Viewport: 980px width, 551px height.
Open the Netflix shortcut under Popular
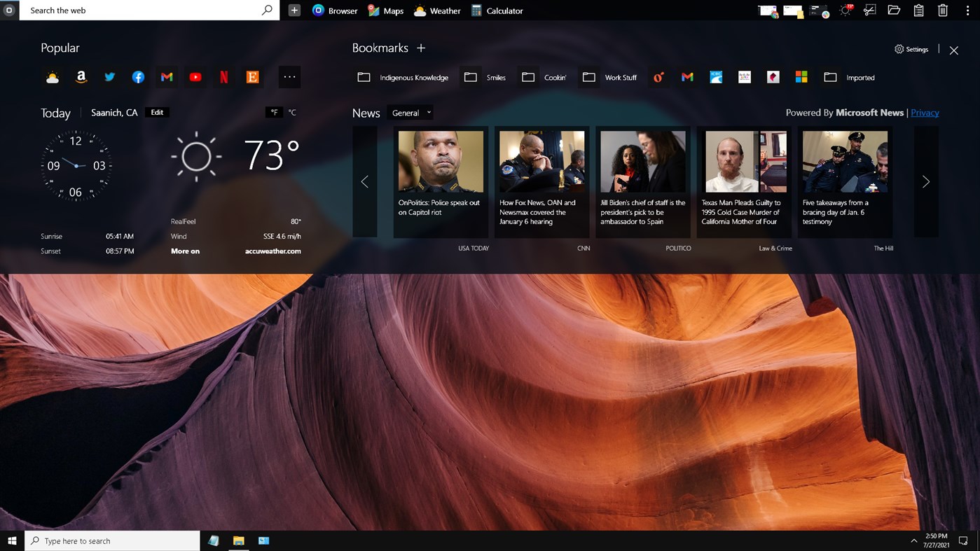coord(224,77)
